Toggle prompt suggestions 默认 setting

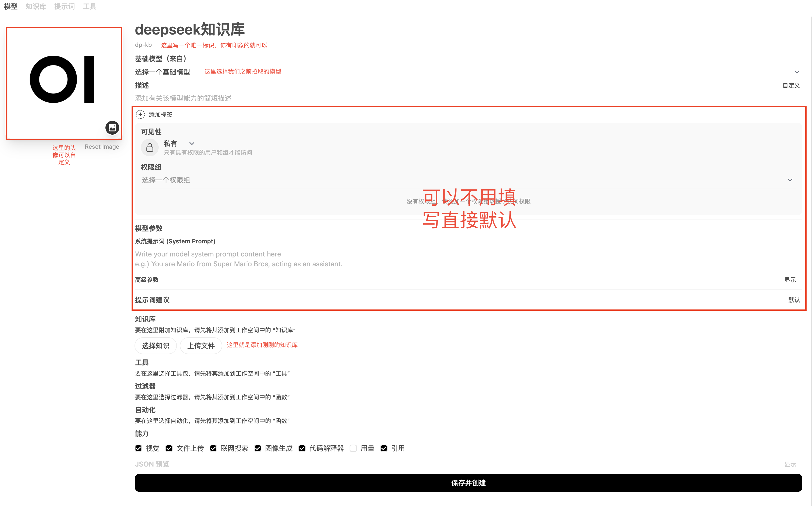click(794, 300)
